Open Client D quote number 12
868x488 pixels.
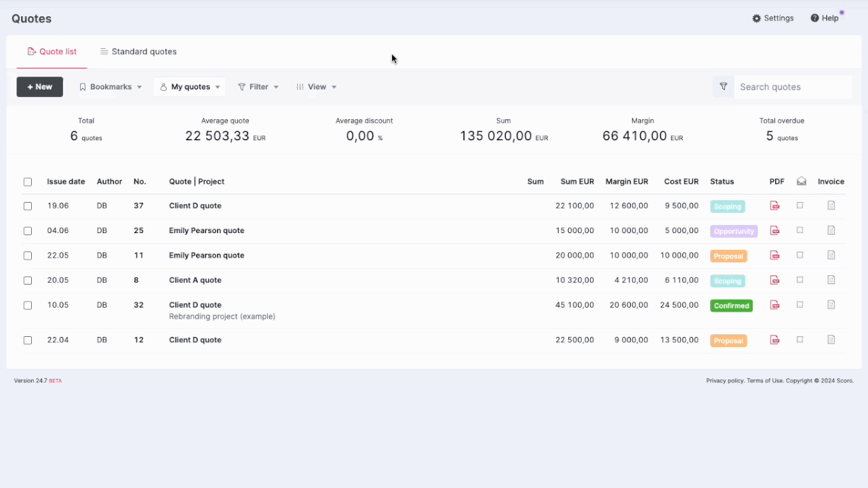pyautogui.click(x=195, y=340)
